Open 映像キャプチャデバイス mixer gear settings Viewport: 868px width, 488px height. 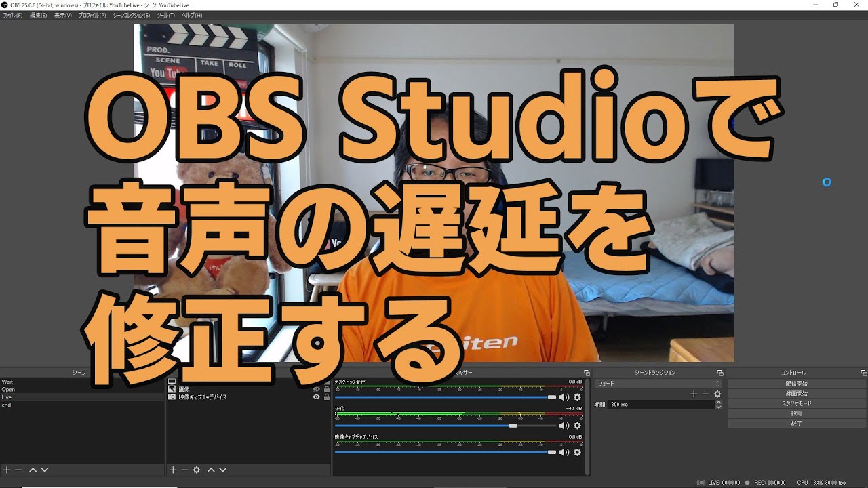pyautogui.click(x=577, y=452)
